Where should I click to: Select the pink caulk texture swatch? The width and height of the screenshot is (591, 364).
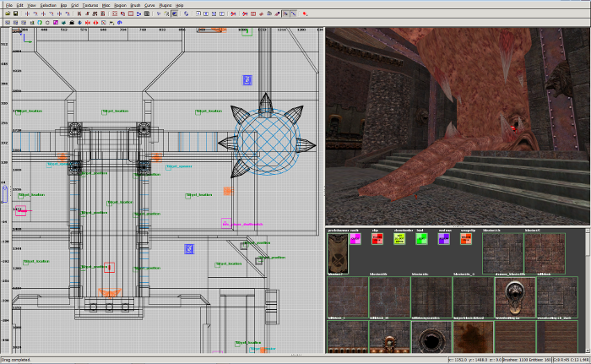point(355,239)
